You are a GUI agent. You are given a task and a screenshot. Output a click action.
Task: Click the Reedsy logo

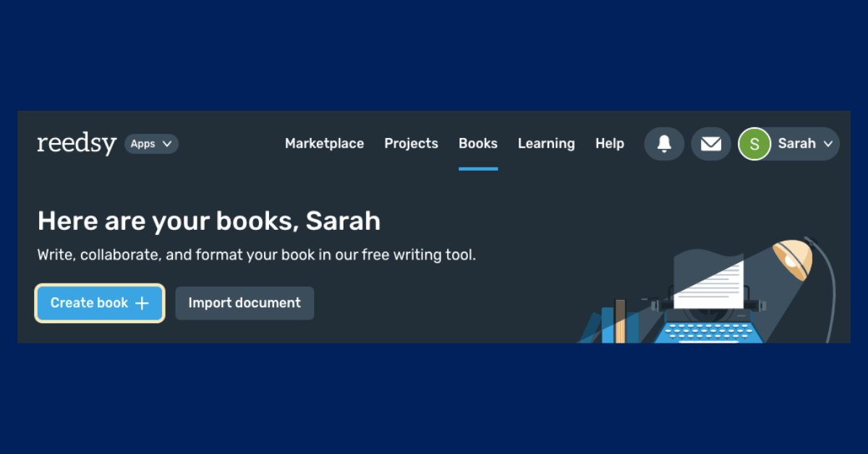pyautogui.click(x=76, y=143)
